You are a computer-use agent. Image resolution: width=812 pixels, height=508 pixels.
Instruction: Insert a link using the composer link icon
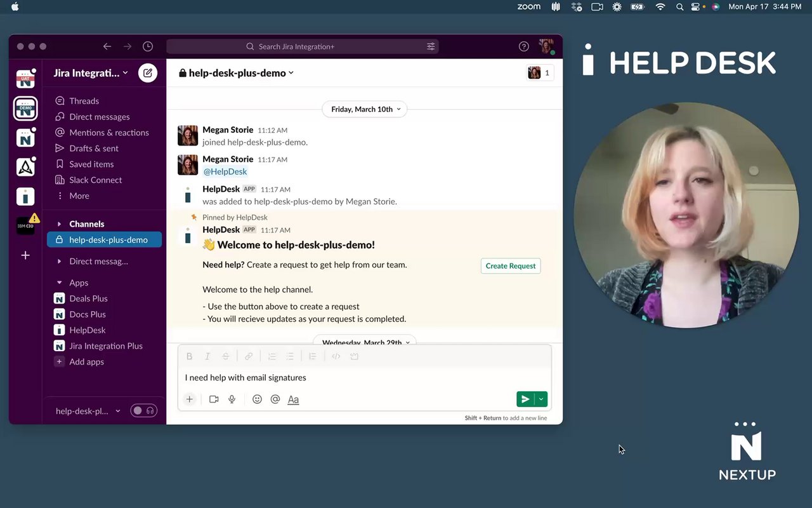click(x=249, y=356)
